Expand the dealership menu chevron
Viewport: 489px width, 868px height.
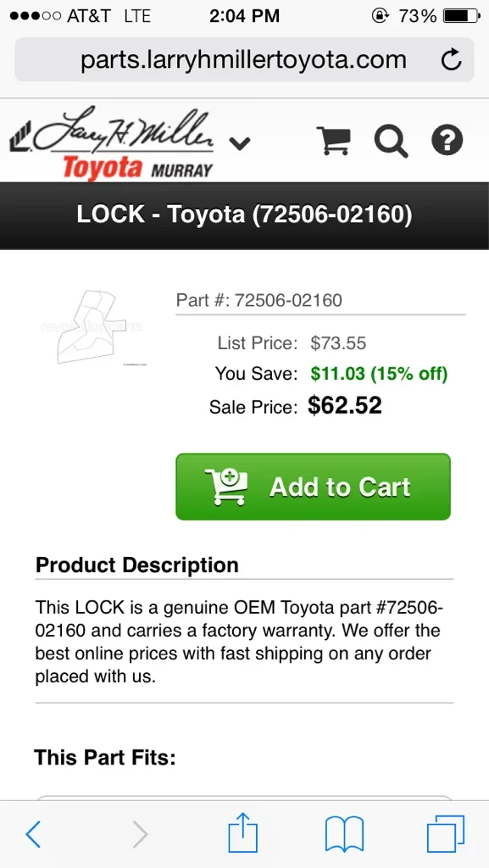[x=240, y=144]
